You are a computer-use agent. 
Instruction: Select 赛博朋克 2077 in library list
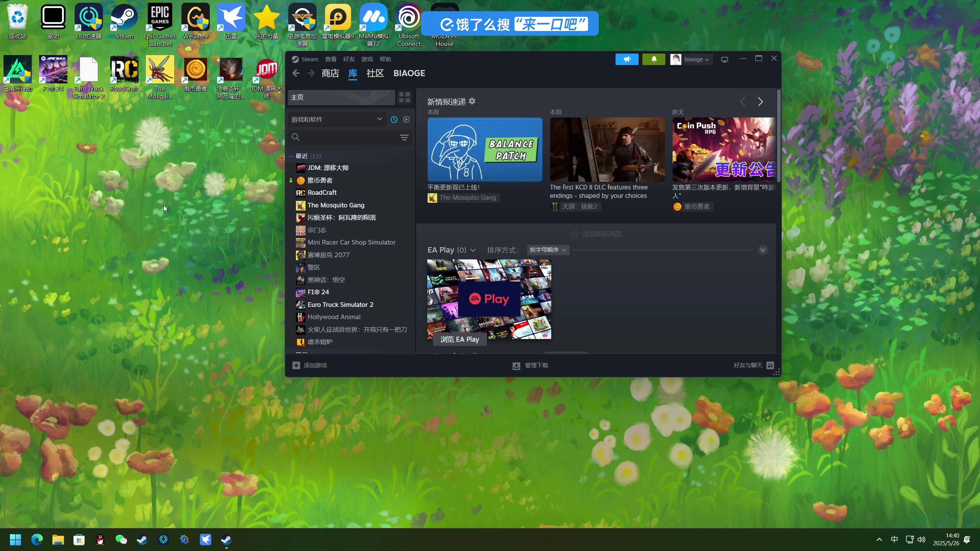click(328, 255)
